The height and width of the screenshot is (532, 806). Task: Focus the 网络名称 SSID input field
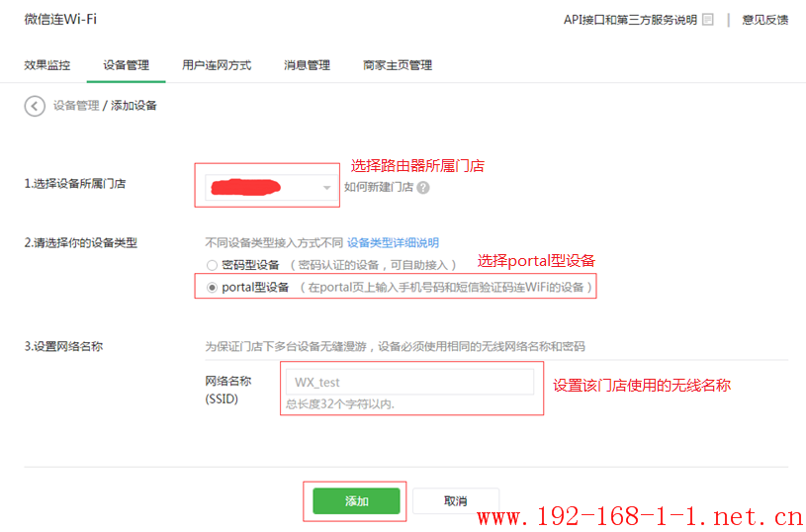(409, 382)
